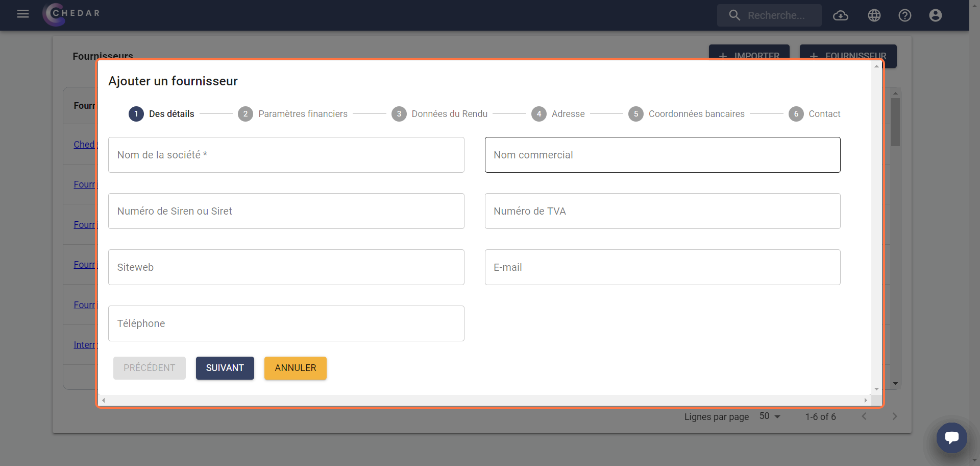The width and height of the screenshot is (980, 466).
Task: Click the Numéro de TVA field
Action: [663, 211]
